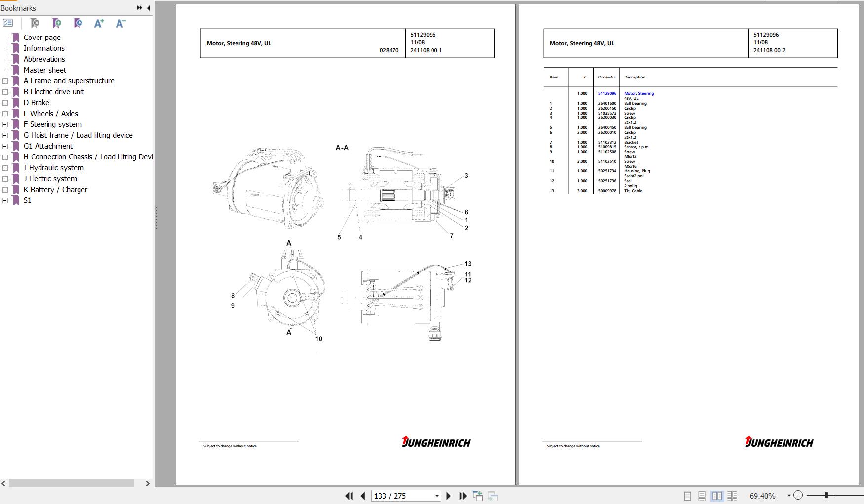Jump to the last page

click(463, 496)
